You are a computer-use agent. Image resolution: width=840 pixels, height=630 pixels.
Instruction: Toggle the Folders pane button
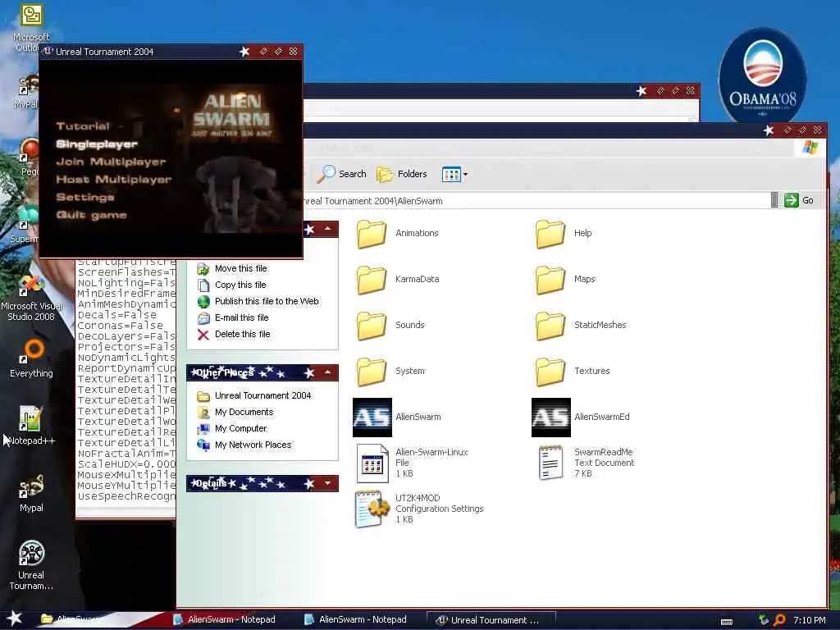tap(402, 174)
